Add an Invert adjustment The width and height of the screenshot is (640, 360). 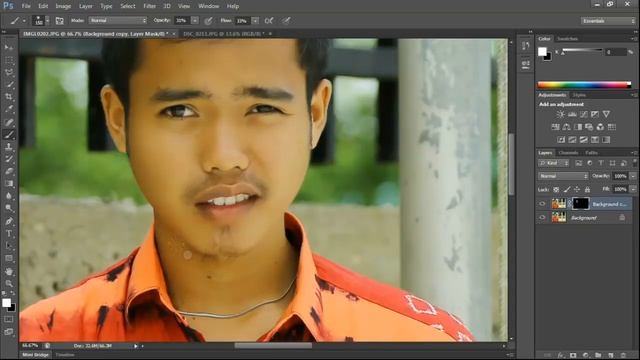point(561,140)
